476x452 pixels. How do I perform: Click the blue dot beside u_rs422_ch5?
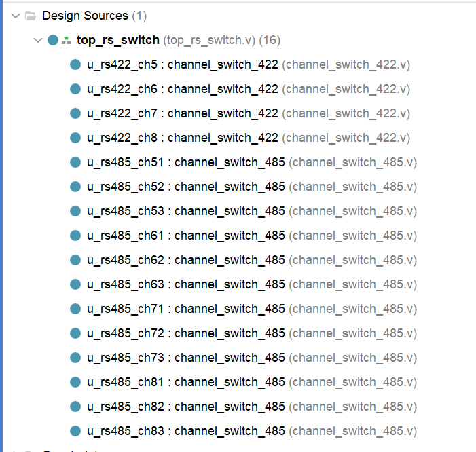tap(75, 64)
